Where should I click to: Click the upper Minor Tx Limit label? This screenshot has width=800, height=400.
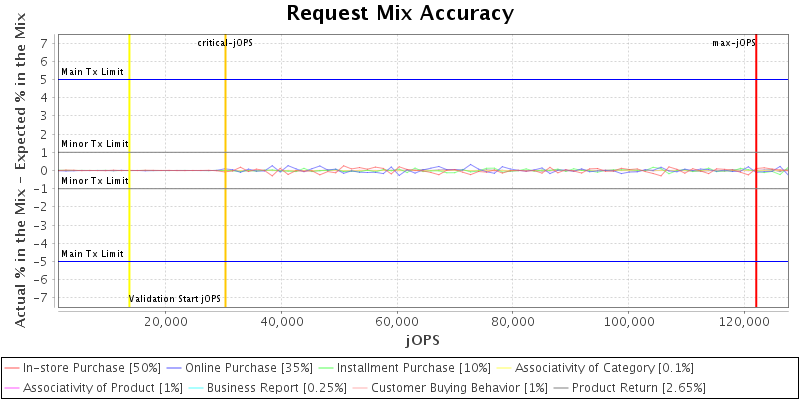[94, 144]
